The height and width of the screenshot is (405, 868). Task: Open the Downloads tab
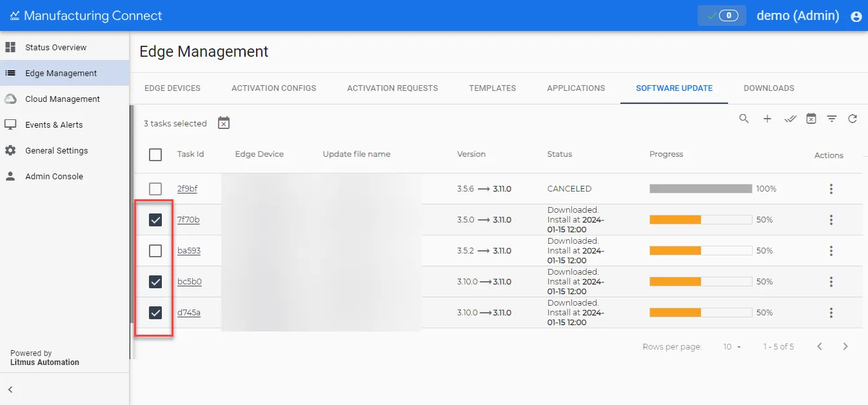point(769,88)
